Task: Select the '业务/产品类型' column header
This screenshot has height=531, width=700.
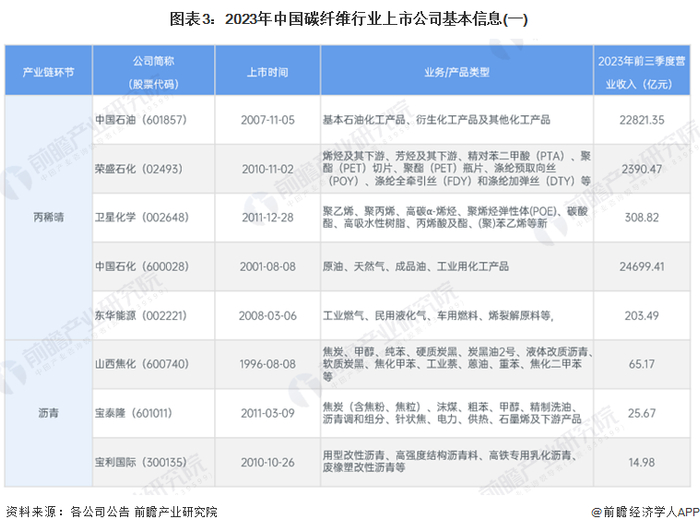Action: (457, 70)
